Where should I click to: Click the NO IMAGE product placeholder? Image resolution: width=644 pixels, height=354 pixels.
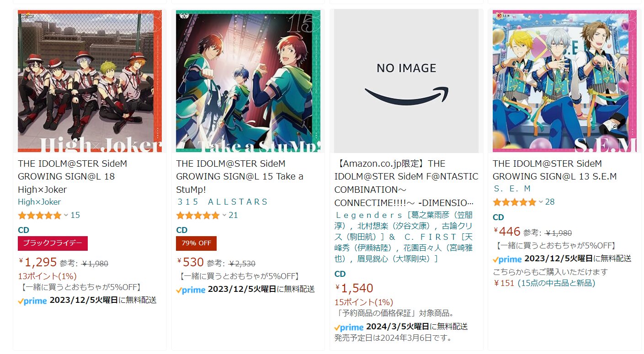coord(406,81)
